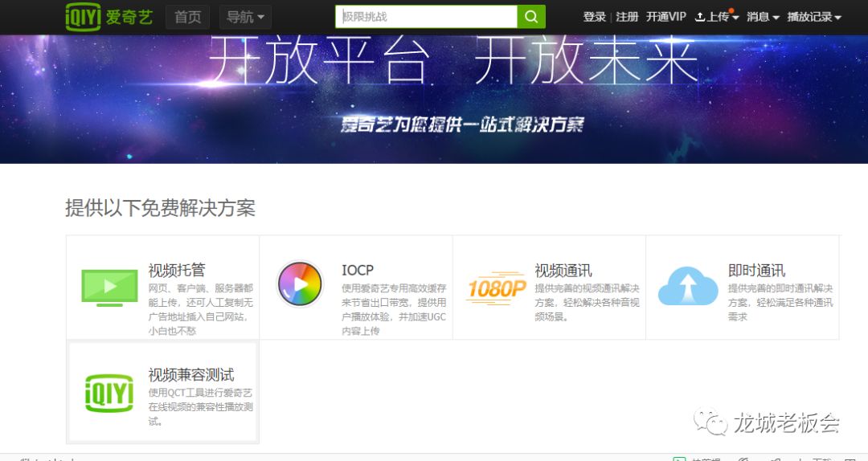This screenshot has width=868, height=461.
Task: Click the 视频托管 description text
Action: click(200, 309)
